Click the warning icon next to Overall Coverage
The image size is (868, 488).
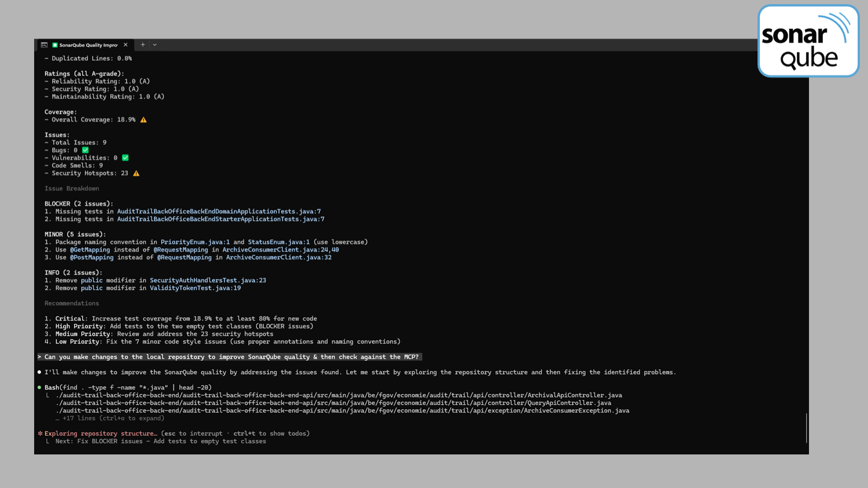click(144, 120)
